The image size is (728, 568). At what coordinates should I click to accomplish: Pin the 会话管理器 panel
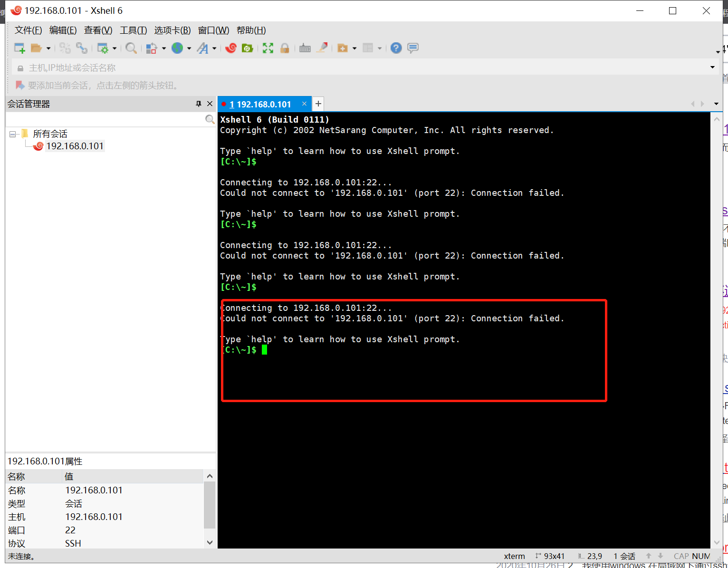[199, 104]
